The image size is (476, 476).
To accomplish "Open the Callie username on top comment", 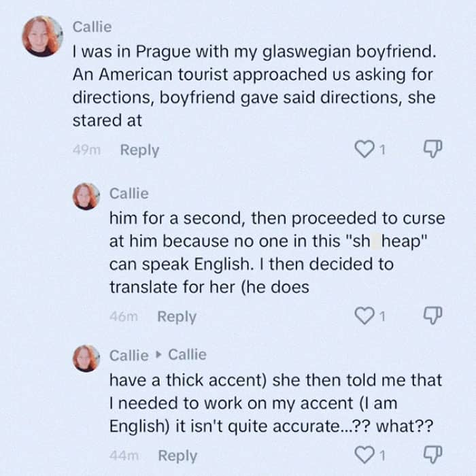I will point(92,27).
